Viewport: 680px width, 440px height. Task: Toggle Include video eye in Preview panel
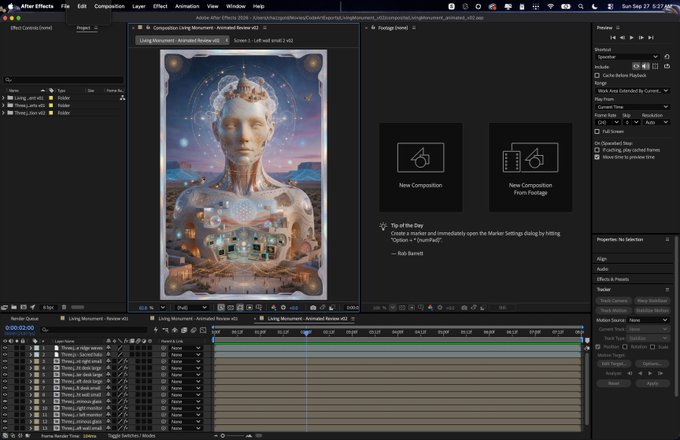click(636, 66)
